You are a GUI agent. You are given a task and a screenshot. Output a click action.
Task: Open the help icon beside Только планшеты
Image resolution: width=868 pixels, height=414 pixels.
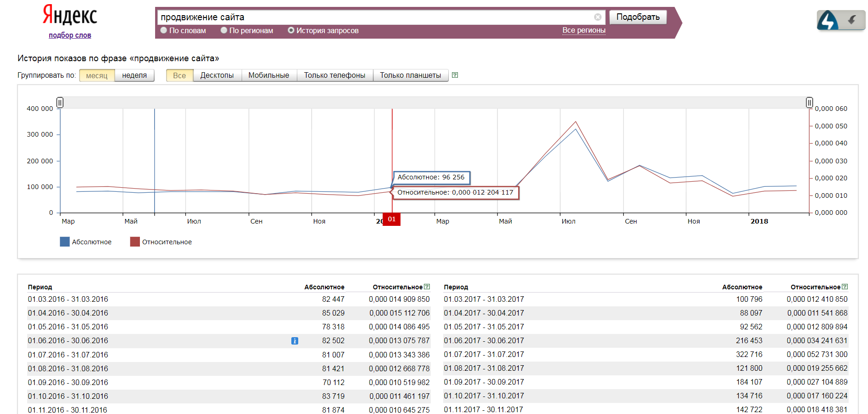click(455, 75)
